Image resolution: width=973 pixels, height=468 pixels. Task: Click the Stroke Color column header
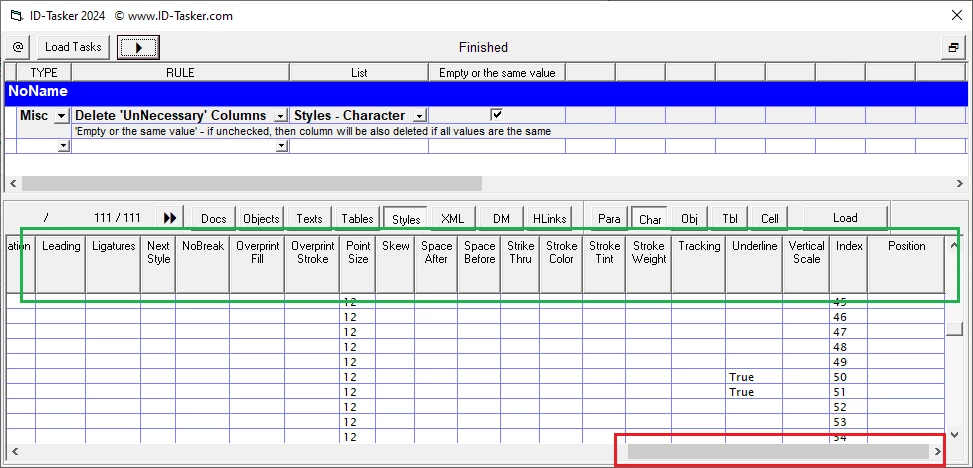pos(562,264)
